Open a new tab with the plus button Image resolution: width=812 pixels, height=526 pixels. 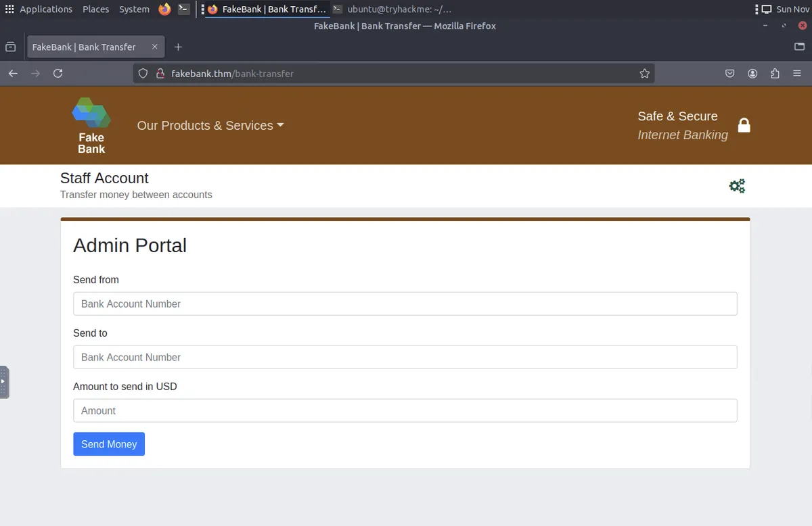point(178,47)
